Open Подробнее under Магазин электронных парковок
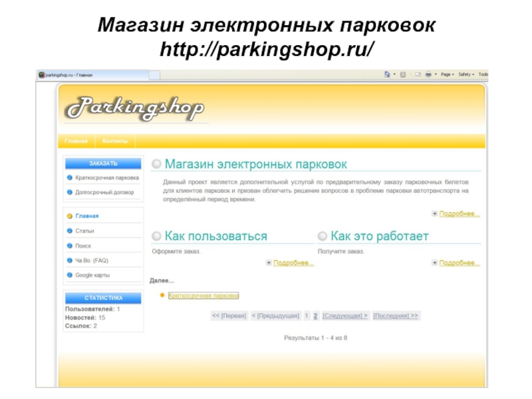532x399 pixels. (x=460, y=213)
